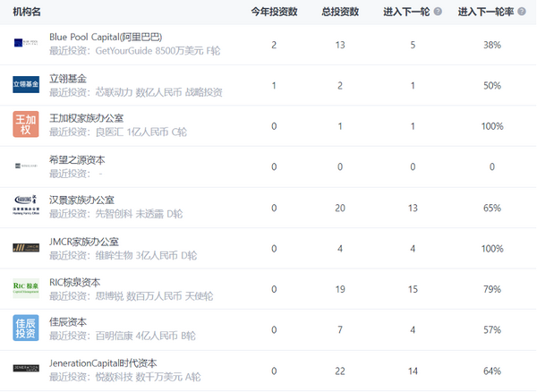Image resolution: width=537 pixels, height=392 pixels.
Task: Open 汉景家族办公室 name link
Action: pos(81,200)
